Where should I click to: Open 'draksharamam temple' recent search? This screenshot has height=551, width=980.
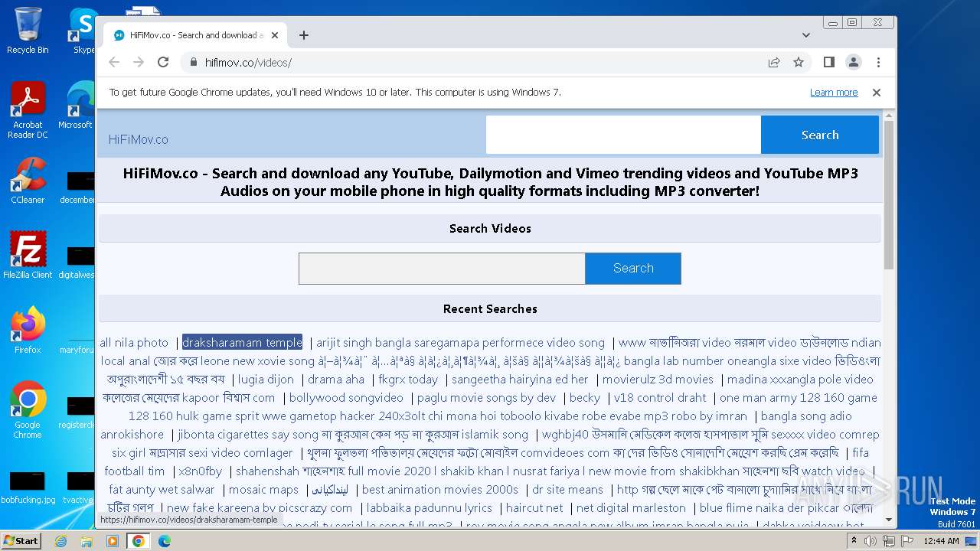pyautogui.click(x=242, y=343)
